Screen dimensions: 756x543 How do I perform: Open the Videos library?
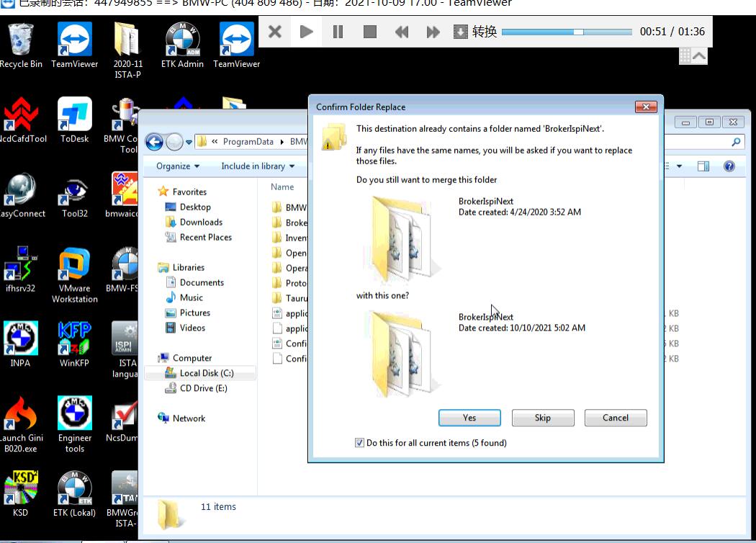pyautogui.click(x=192, y=328)
